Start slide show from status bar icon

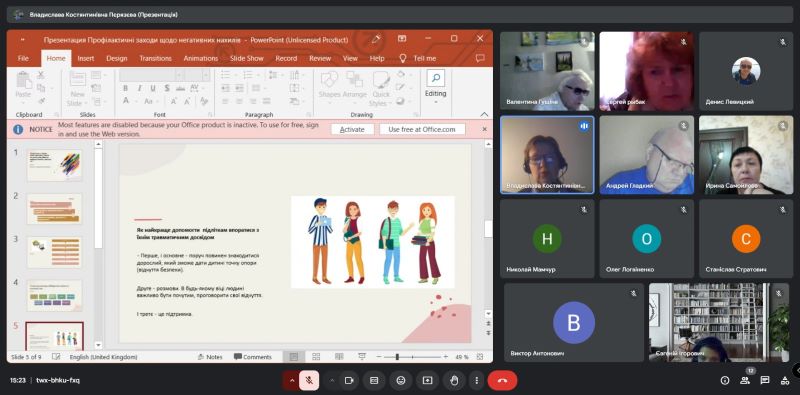362,357
